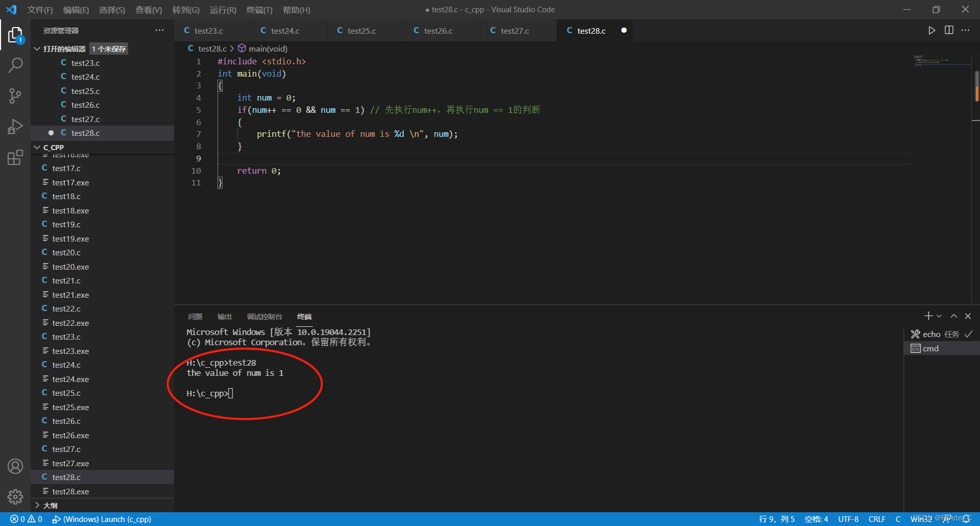Collapse the Open Editors section

[x=37, y=49]
